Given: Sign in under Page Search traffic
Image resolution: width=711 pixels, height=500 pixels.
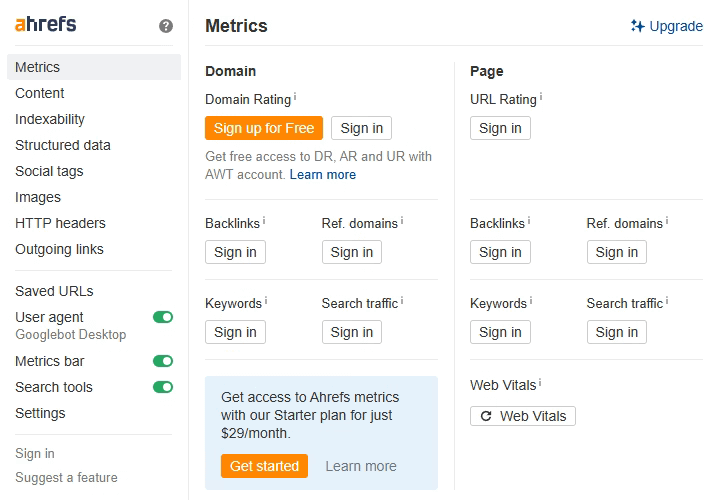Looking at the screenshot, I should 617,332.
